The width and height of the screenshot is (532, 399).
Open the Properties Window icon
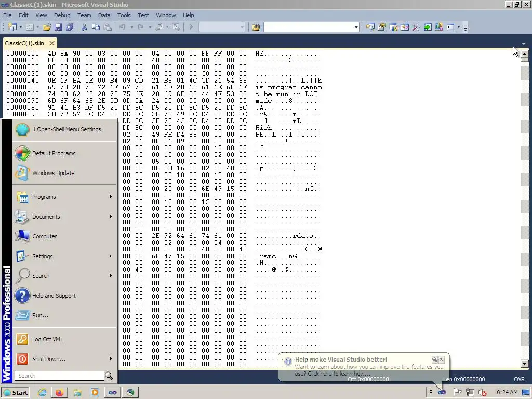pyautogui.click(x=382, y=27)
